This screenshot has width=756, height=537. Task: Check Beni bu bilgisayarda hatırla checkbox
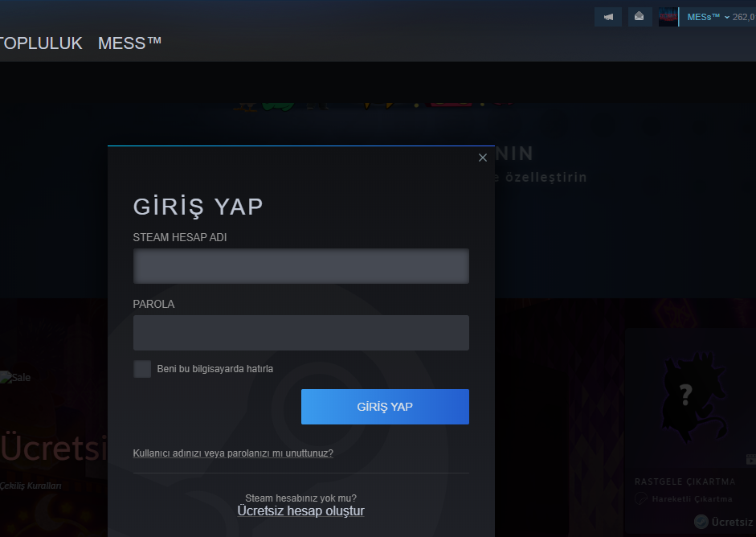(142, 369)
